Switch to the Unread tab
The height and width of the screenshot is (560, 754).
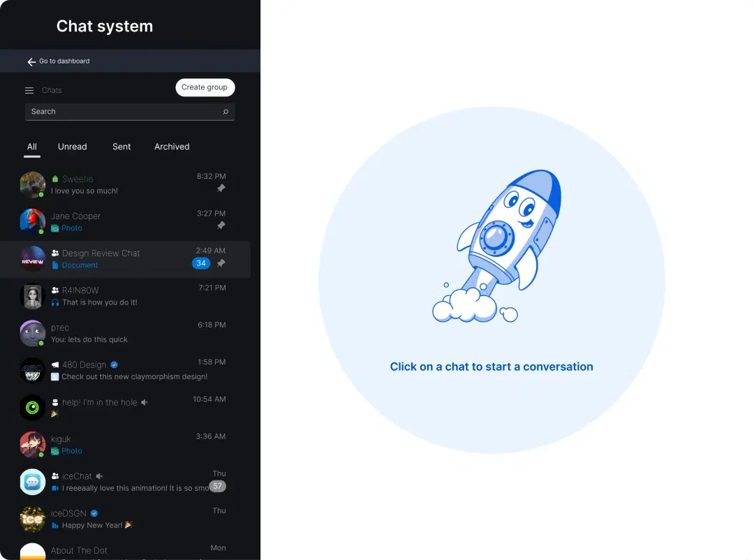click(x=73, y=147)
